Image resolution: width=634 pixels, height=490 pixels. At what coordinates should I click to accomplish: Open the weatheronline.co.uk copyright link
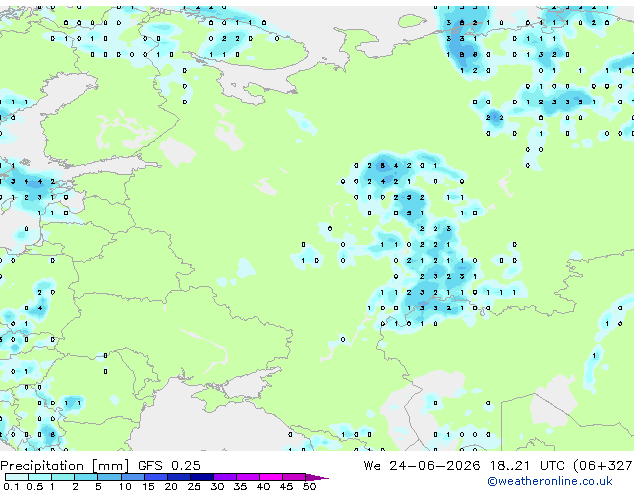point(550,481)
